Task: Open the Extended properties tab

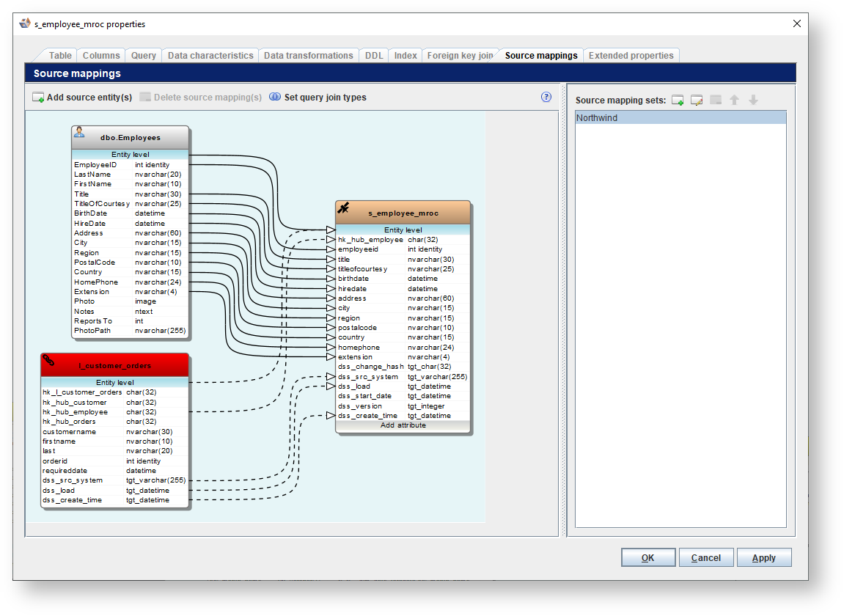Action: coord(631,56)
